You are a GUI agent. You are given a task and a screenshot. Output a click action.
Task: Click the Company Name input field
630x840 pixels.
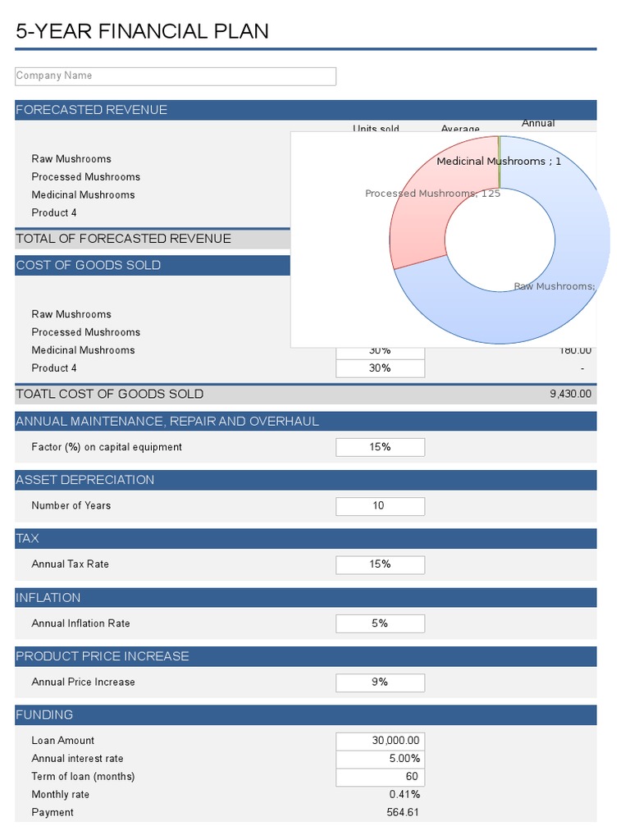click(176, 76)
